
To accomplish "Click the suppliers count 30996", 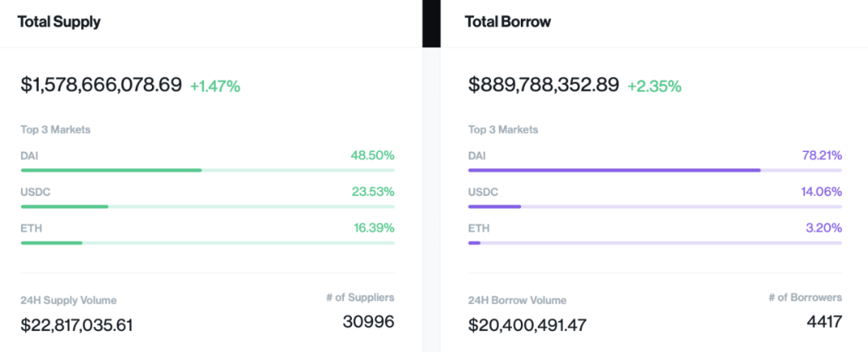I will coord(369,322).
